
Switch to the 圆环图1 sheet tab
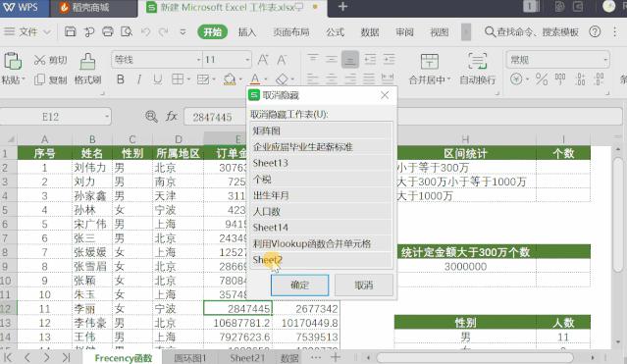(190, 357)
